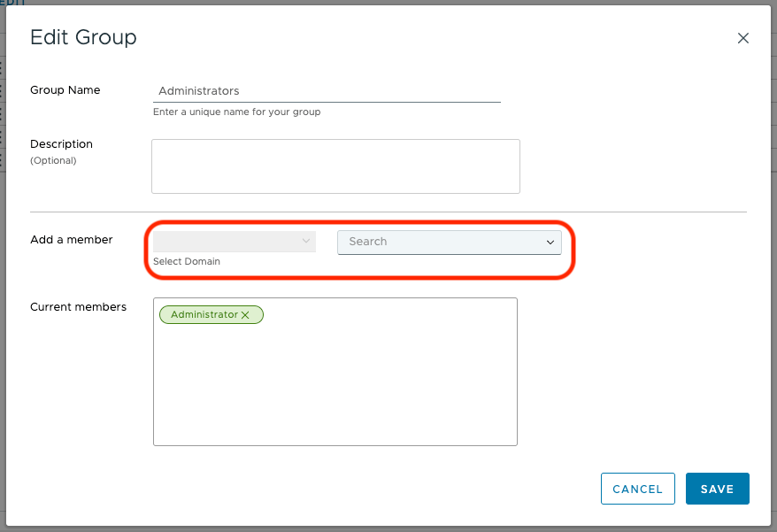
Task: Focus the Description text area
Action: [335, 166]
